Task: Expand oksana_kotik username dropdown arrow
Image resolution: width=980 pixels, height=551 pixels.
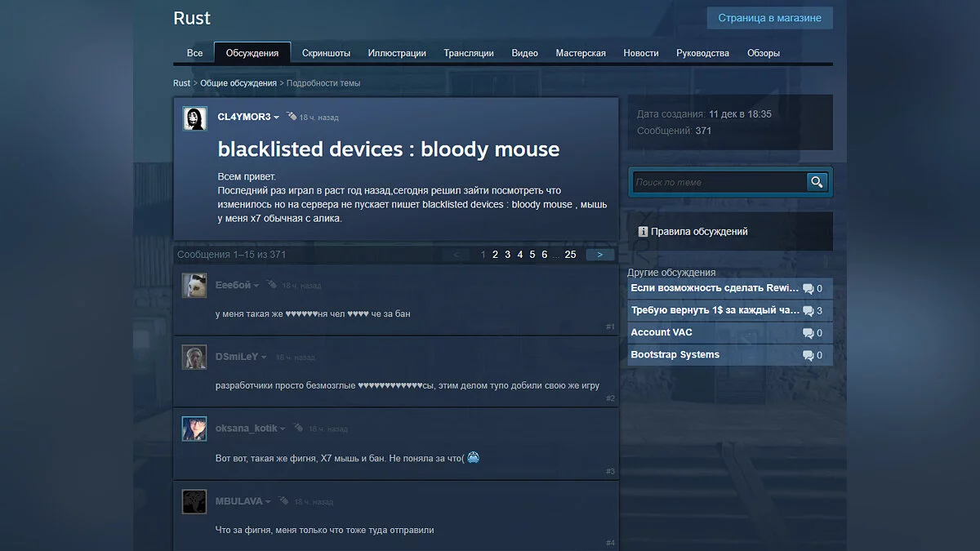Action: point(283,429)
